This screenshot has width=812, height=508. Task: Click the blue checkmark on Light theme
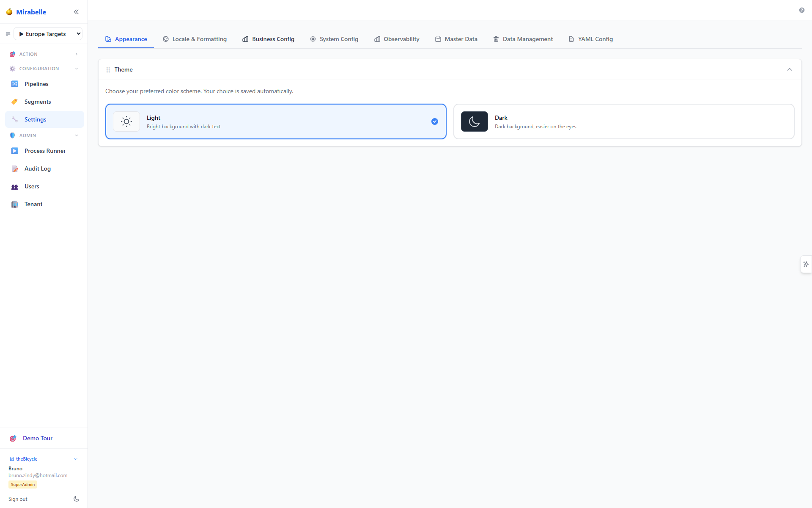pyautogui.click(x=435, y=121)
